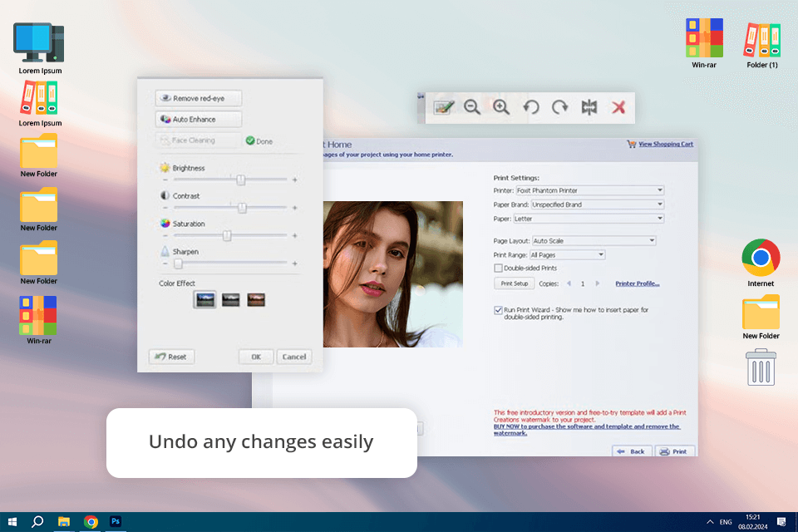Increase Brightness with plus sign
798x532 pixels.
click(x=294, y=180)
